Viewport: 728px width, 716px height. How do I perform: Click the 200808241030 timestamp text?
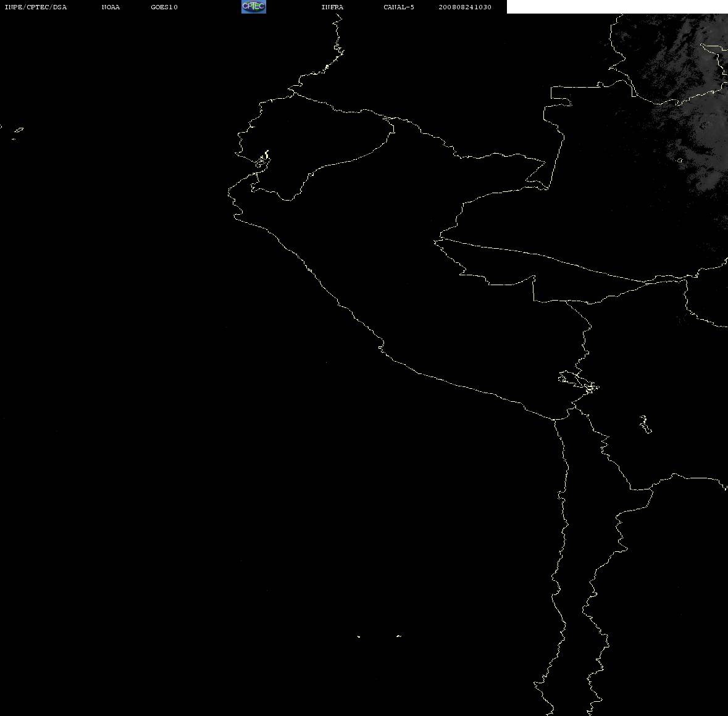click(x=465, y=7)
